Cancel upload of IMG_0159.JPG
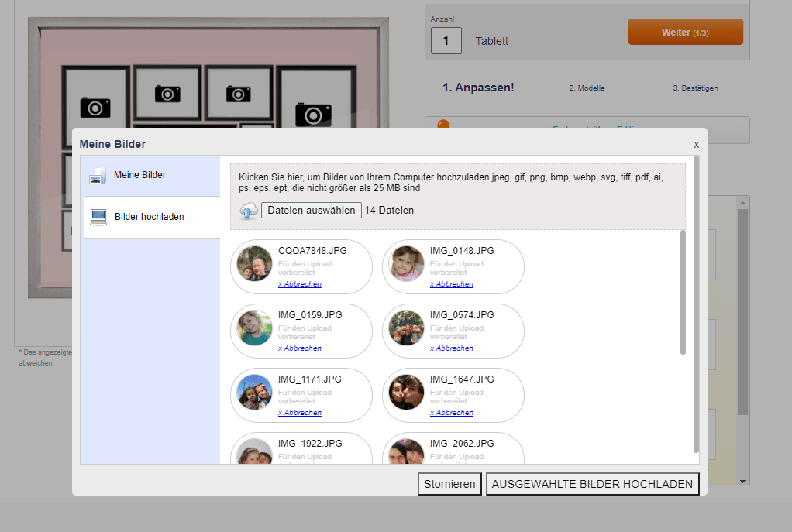 tap(300, 348)
